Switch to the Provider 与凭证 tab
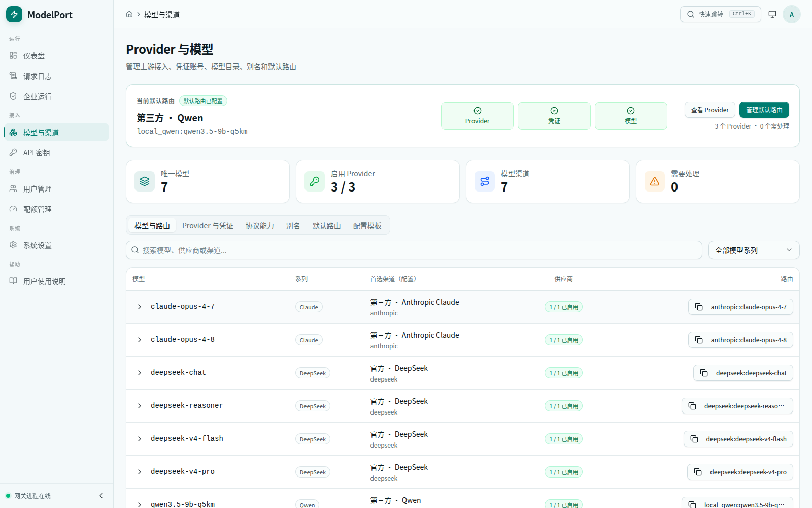Screen dimensions: 812x508 208,225
